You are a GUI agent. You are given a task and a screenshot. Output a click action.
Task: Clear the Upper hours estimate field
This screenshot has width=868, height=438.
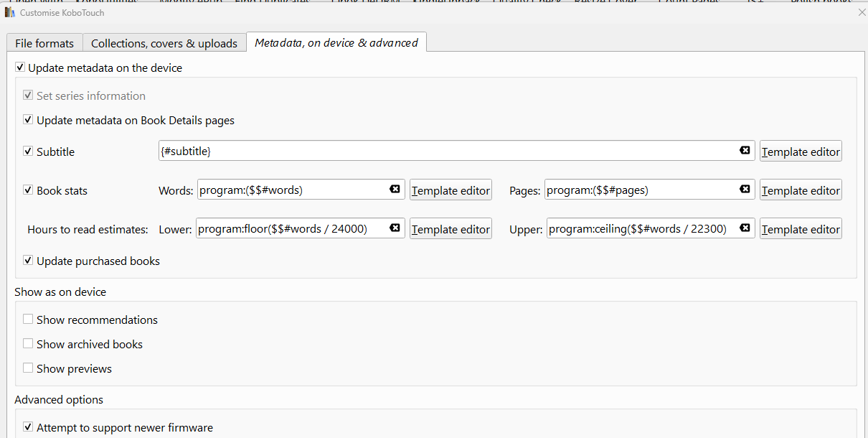click(745, 228)
